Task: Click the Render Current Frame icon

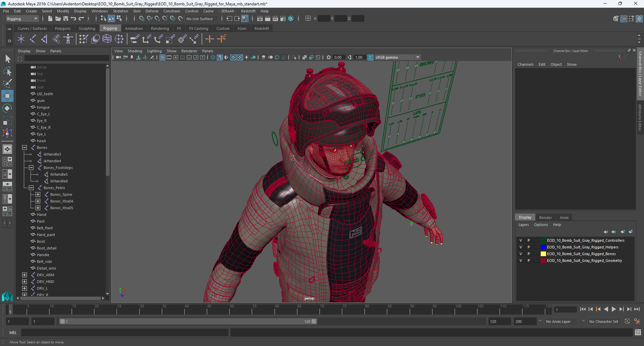Action: pyautogui.click(x=268, y=19)
